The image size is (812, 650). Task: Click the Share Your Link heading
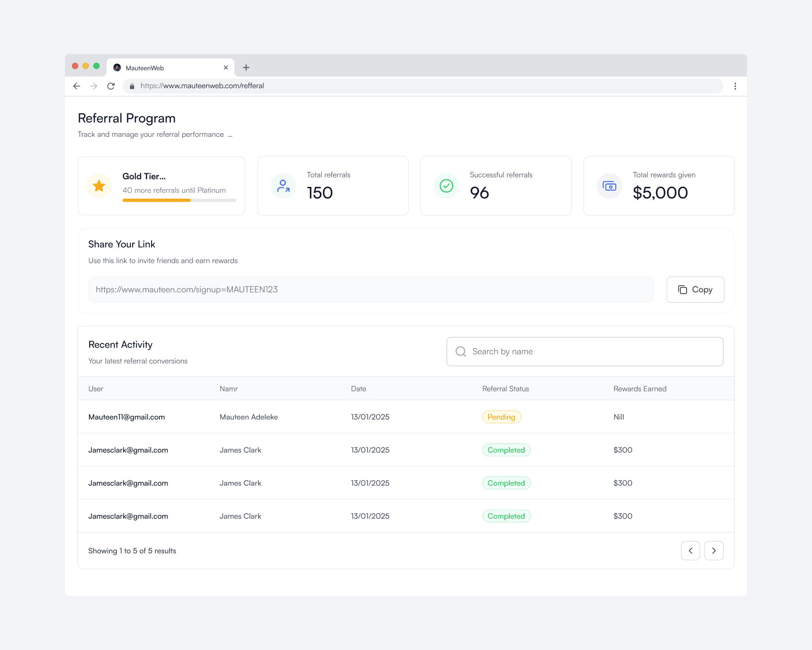[x=122, y=244]
